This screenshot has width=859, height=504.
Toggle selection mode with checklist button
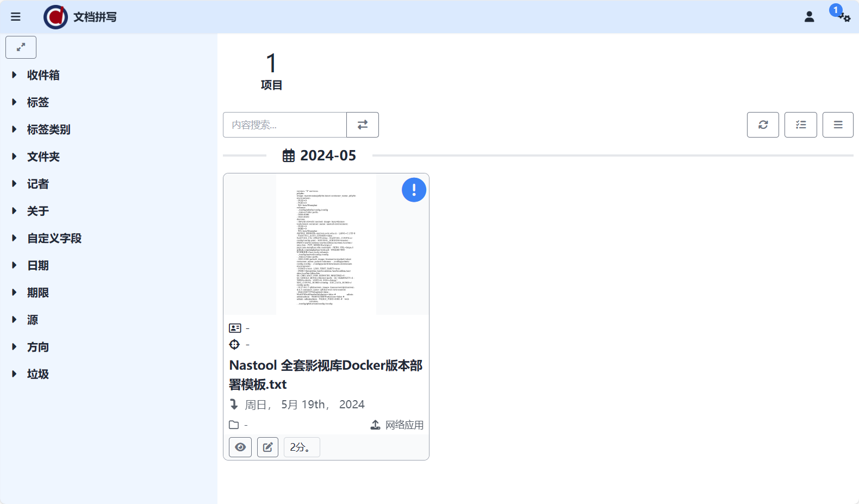coord(800,125)
